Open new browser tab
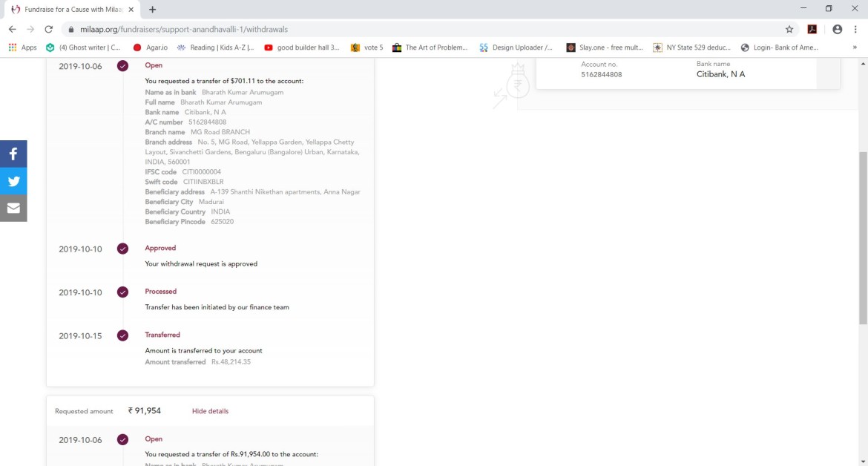868x466 pixels. (152, 10)
